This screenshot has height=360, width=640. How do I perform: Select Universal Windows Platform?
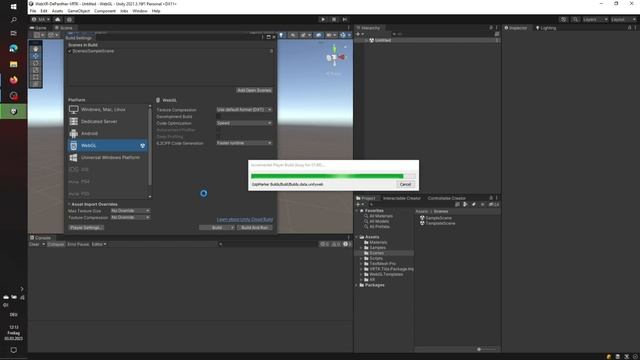point(108,157)
